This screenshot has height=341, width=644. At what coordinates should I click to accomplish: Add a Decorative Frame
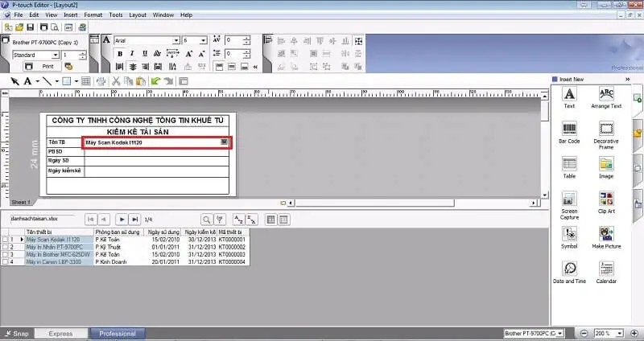tap(606, 135)
